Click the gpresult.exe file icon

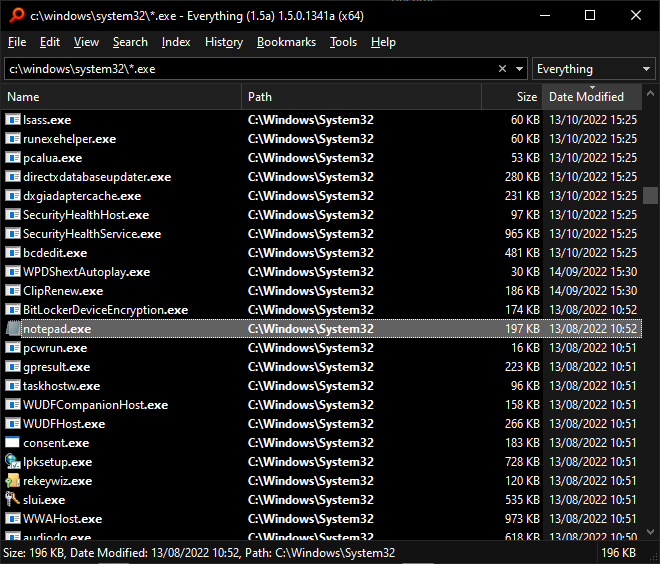tap(13, 367)
